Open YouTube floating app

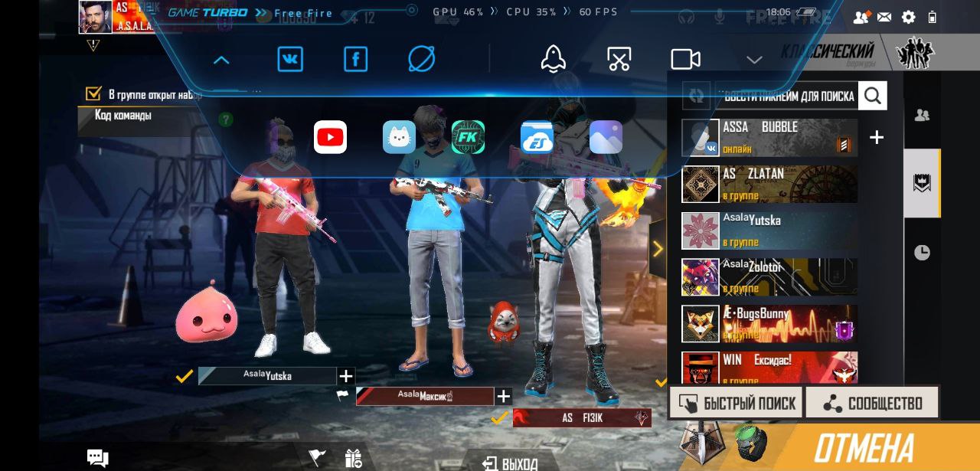coord(330,137)
